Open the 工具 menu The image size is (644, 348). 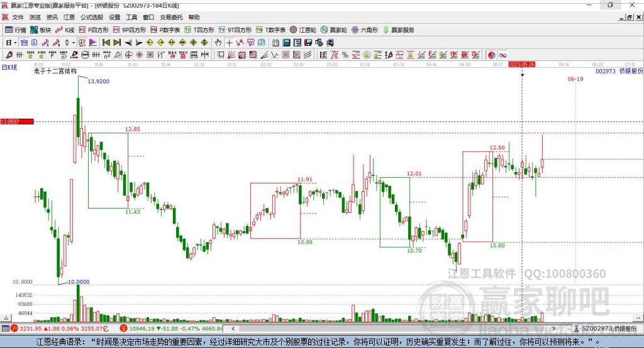click(131, 17)
